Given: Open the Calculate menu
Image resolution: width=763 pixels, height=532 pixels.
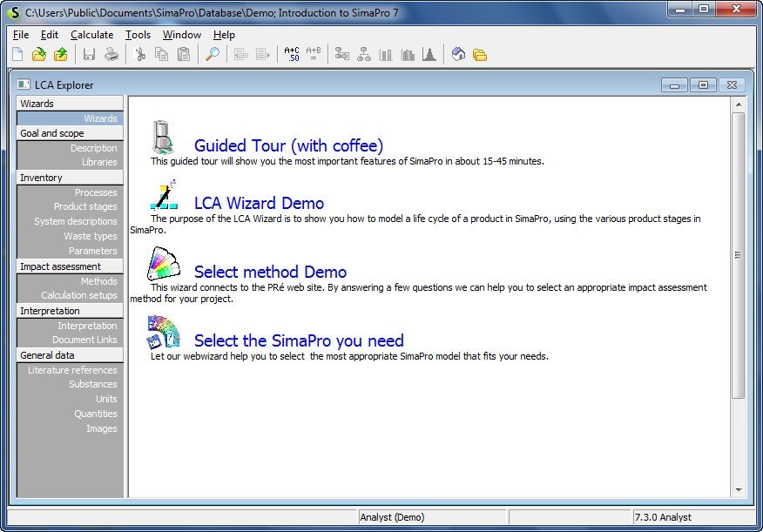Looking at the screenshot, I should [x=91, y=34].
